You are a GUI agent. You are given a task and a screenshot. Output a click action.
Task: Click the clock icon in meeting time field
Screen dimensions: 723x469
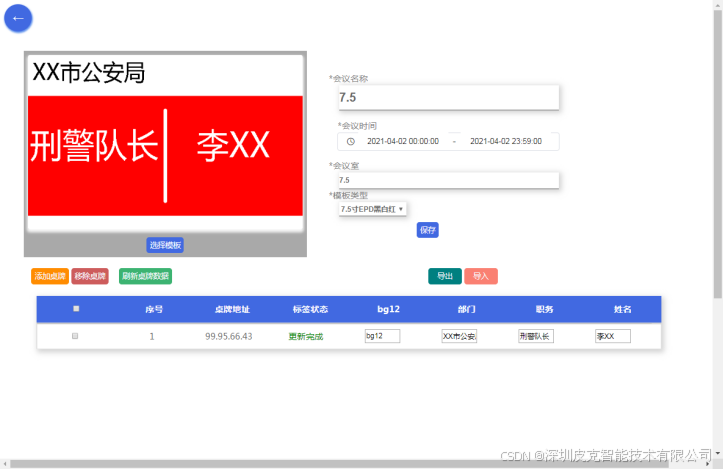[351, 142]
